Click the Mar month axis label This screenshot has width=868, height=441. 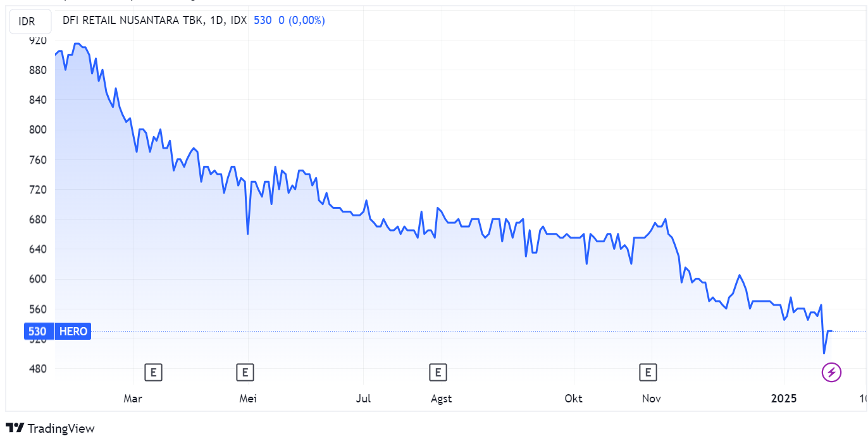point(132,399)
